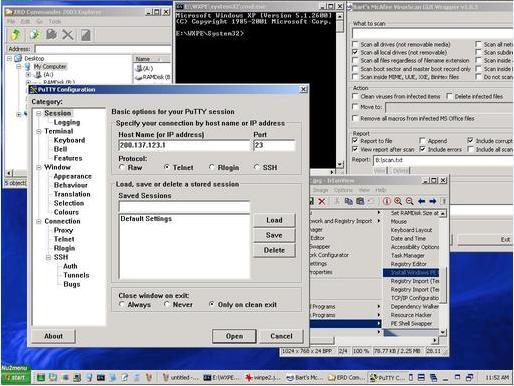Click the Open button in PuTTY

[234, 336]
